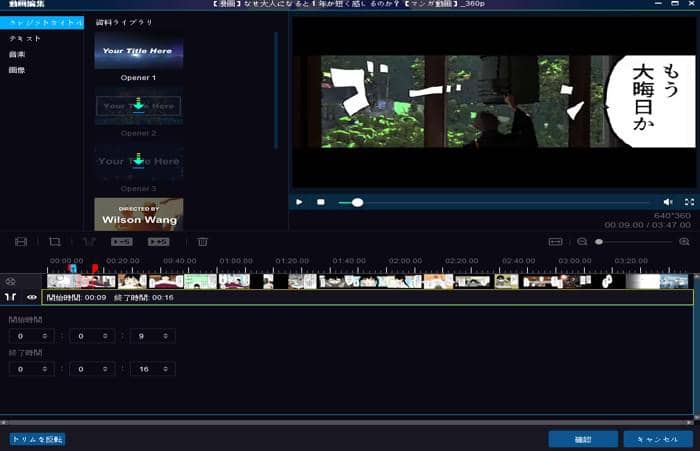Click the split scissors icon in toolbar
The width and height of the screenshot is (700, 451).
[x=89, y=242]
